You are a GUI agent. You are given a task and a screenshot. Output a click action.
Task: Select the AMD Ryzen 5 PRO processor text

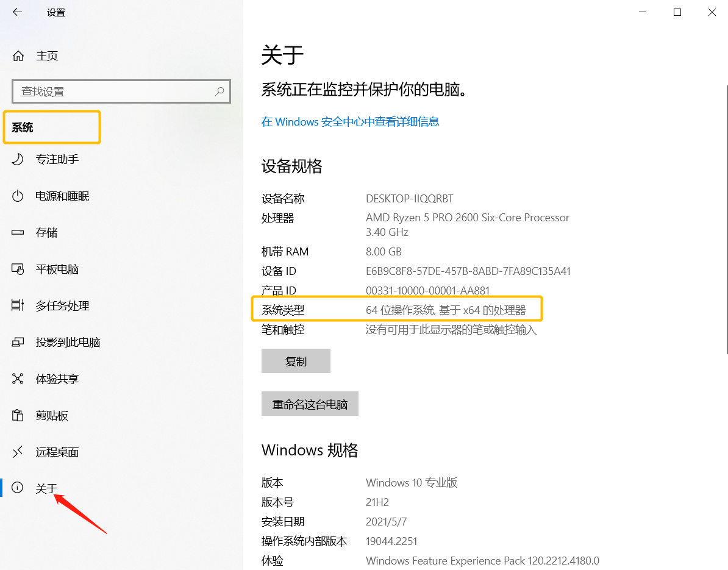click(x=468, y=225)
